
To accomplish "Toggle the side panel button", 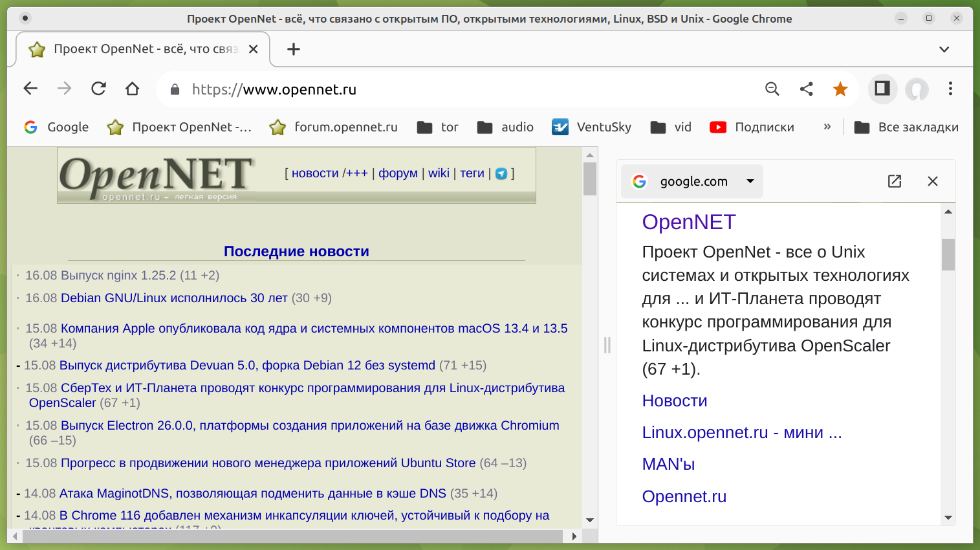I will pos(882,89).
